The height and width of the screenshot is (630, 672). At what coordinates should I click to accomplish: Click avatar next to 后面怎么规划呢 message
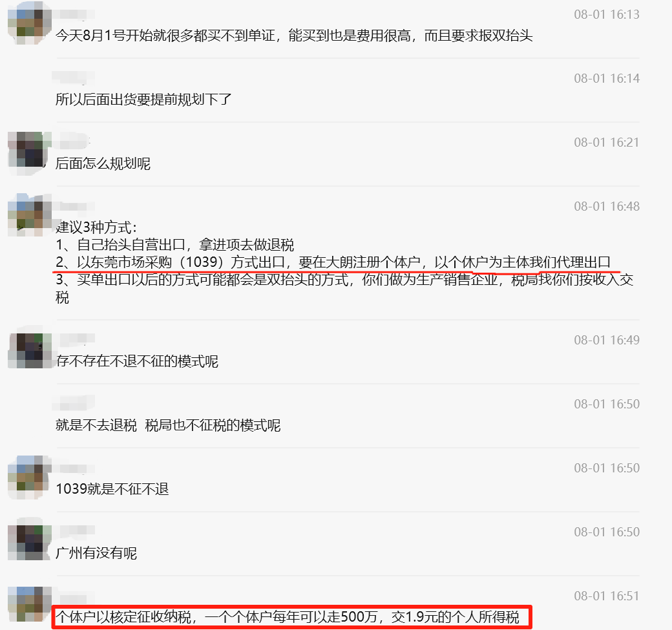(x=30, y=153)
